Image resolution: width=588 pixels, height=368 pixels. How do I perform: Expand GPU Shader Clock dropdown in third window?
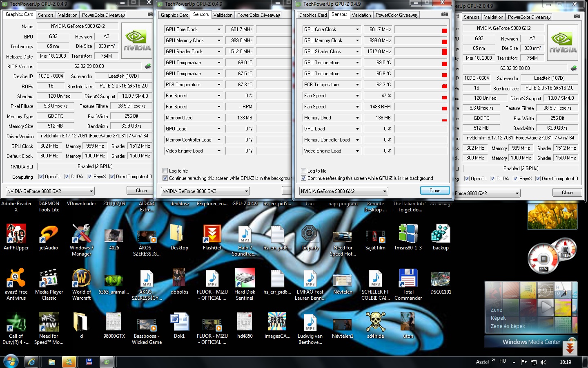click(357, 52)
